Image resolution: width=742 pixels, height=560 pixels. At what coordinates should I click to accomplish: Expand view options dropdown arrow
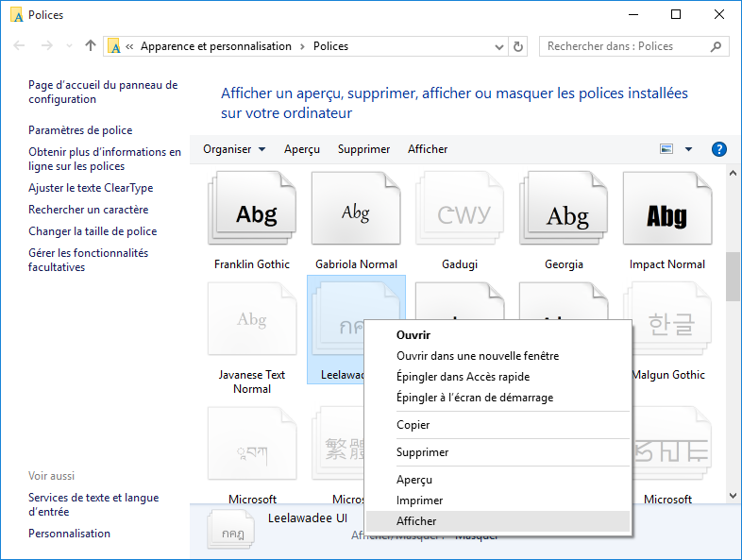coord(688,149)
